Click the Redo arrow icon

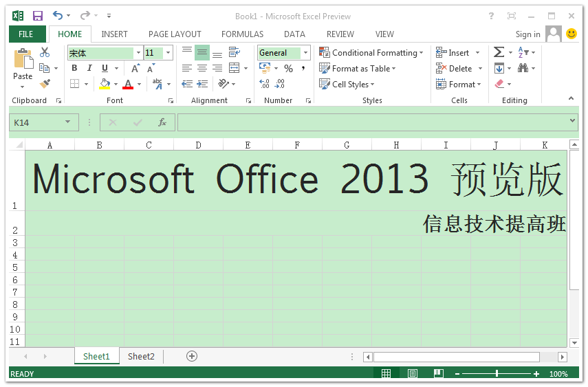[85, 15]
